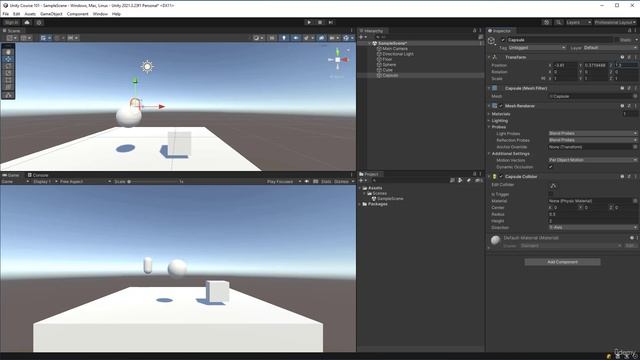Toggle Capsule Collider enabled checkbox
Viewport: 640px width, 360px height.
(x=501, y=177)
